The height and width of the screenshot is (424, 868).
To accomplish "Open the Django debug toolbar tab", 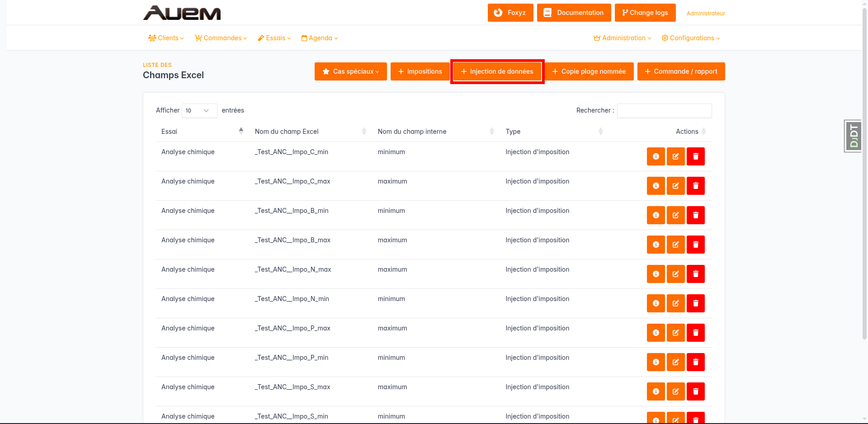I will pos(853,136).
